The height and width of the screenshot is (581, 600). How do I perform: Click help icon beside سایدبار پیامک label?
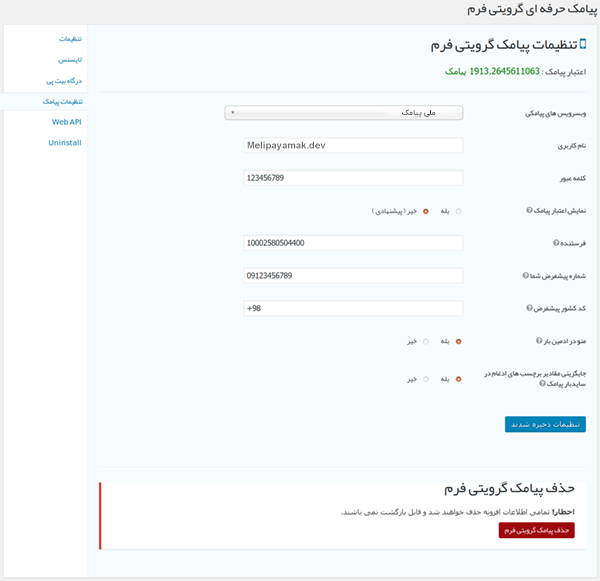click(x=542, y=383)
